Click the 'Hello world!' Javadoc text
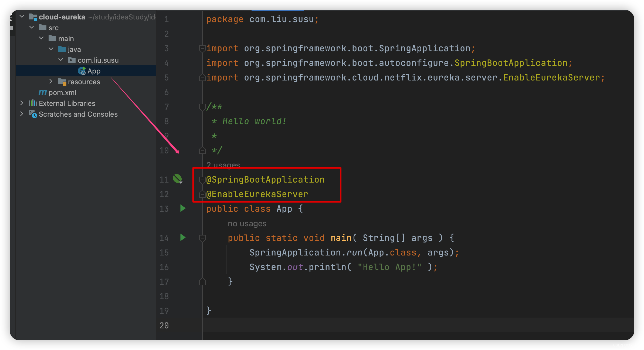The width and height of the screenshot is (644, 350). click(x=254, y=121)
